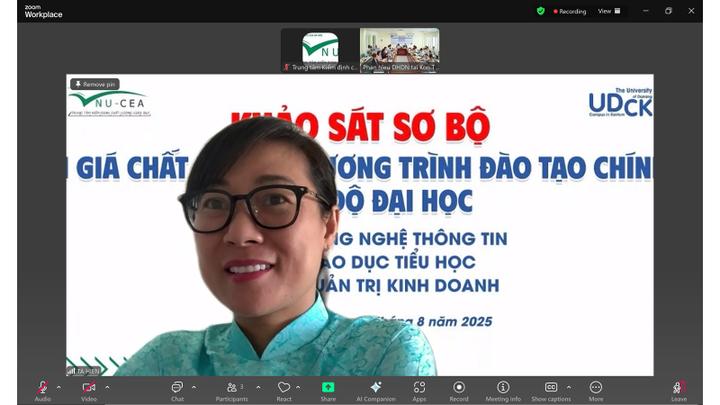Screen dimensions: 720x405
Task: Open the Apps panel
Action: coord(419,390)
